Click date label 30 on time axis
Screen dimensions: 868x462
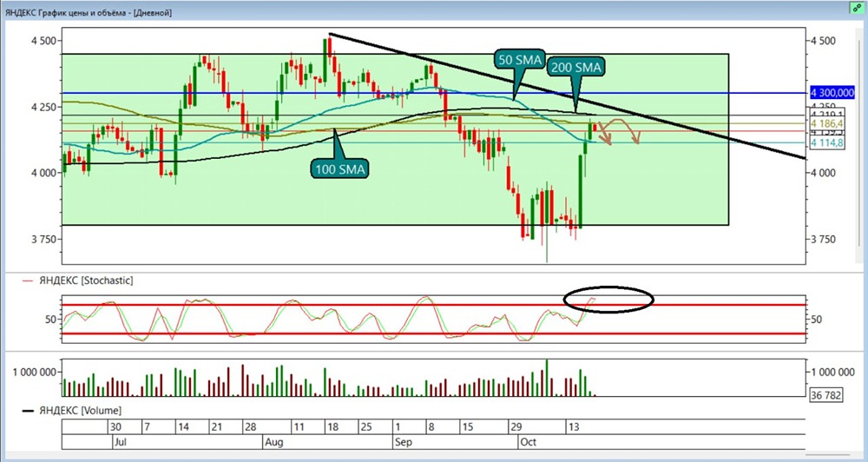click(115, 427)
